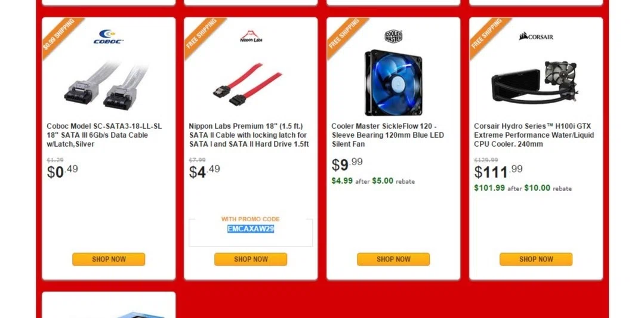The width and height of the screenshot is (644, 318).
Task: Open the blue LED SickleFlow fan image
Action: [x=393, y=82]
